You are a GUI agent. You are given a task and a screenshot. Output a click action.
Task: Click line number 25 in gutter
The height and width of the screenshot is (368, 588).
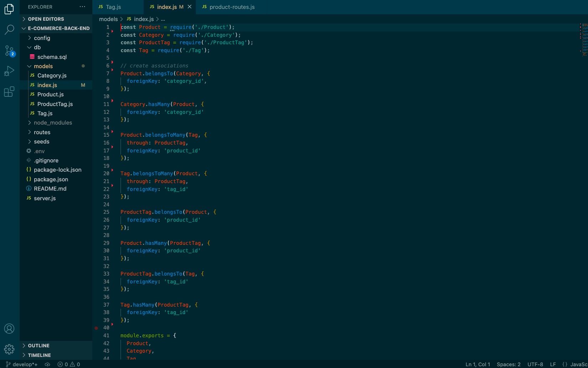(x=106, y=212)
